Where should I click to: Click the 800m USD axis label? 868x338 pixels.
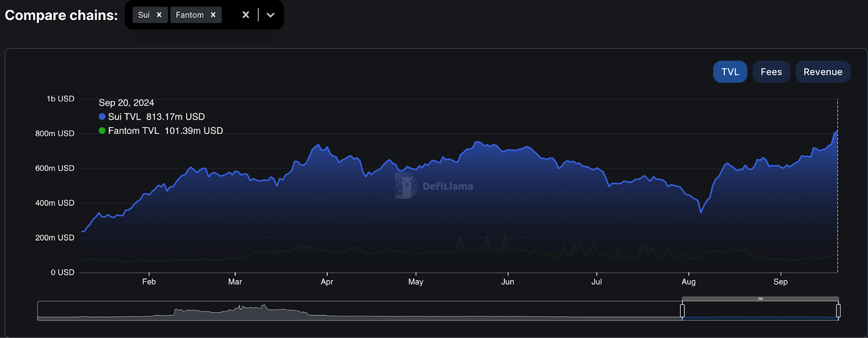[x=55, y=133]
